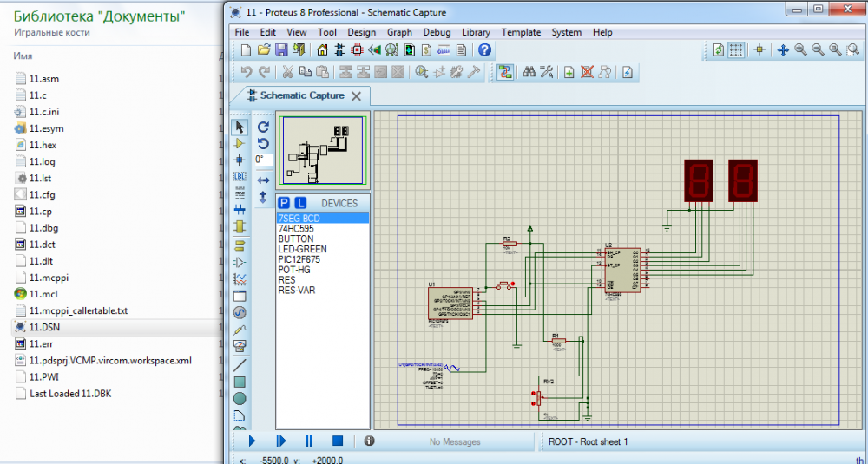Viewport: 868px width, 464px height.
Task: Select the Junction dot mode tool
Action: [240, 160]
